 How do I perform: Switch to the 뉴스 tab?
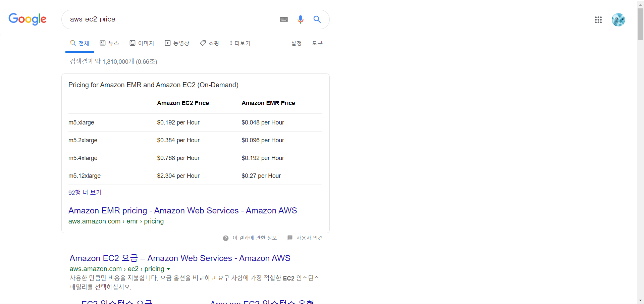[x=109, y=43]
